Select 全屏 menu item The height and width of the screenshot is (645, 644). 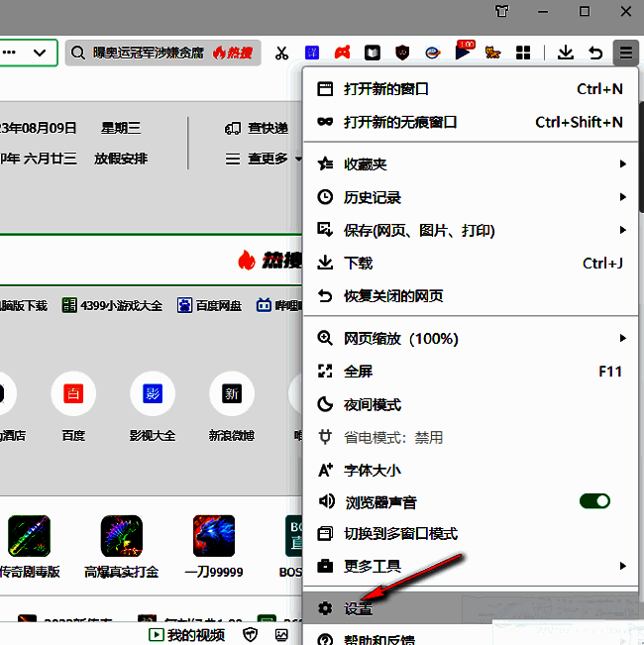tap(471, 372)
